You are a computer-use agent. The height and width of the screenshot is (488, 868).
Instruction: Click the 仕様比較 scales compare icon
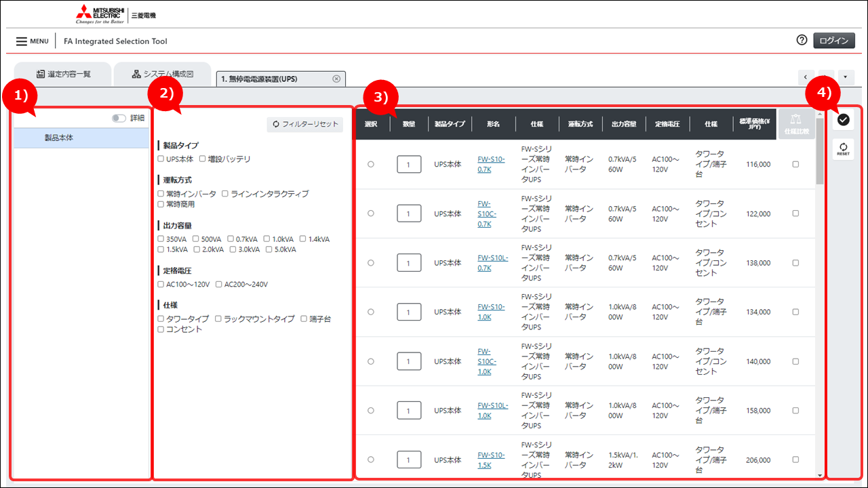coord(796,124)
